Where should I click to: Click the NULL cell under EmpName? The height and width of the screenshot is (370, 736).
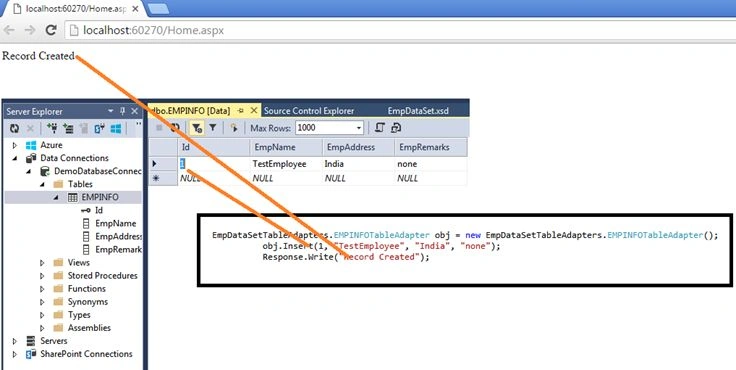click(286, 178)
